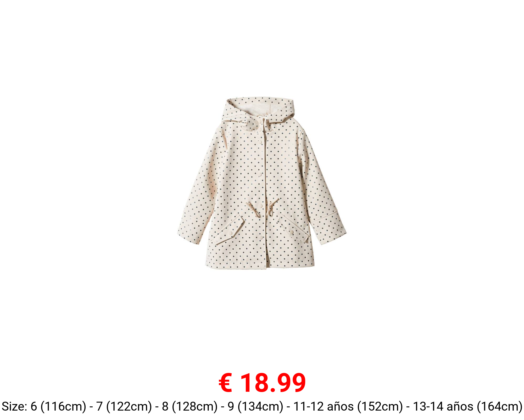Click the right waist drawstring toggle
The width and height of the screenshot is (524, 420).
[271, 208]
